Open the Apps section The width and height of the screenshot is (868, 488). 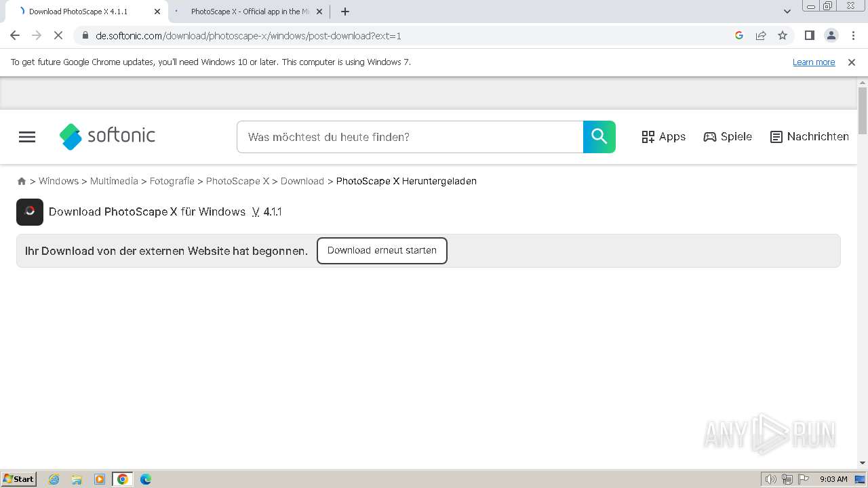663,137
